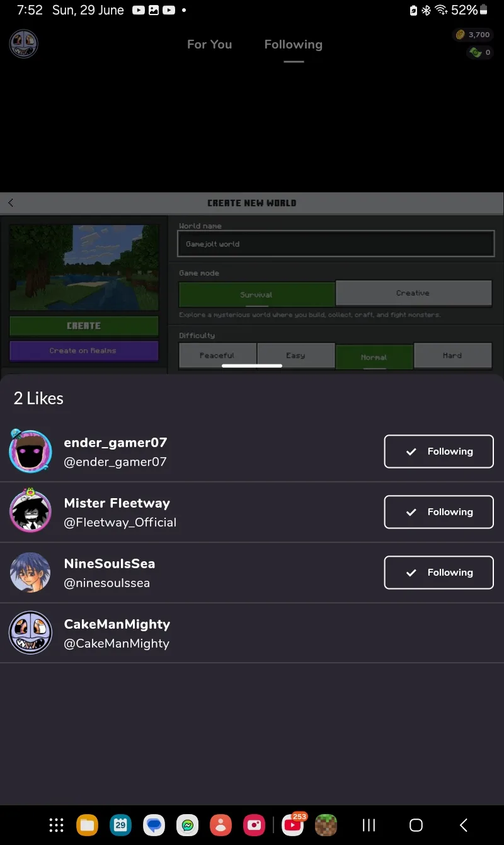Switch to the For You tab
Image resolution: width=504 pixels, height=845 pixels.
(210, 45)
